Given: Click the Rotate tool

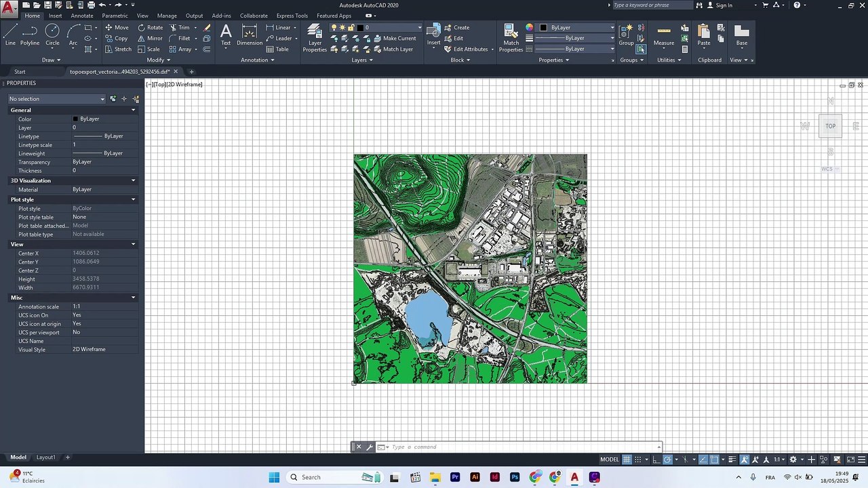Looking at the screenshot, I should click(x=150, y=28).
